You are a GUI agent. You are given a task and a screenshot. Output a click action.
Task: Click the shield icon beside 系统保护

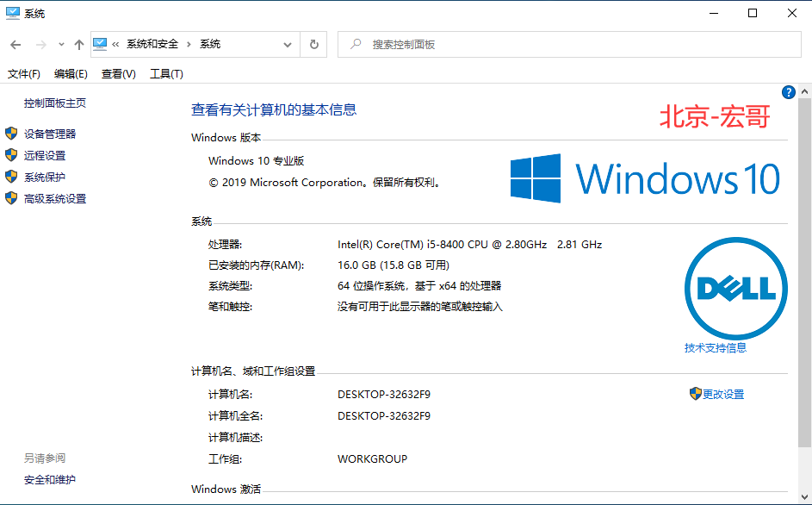pos(11,177)
